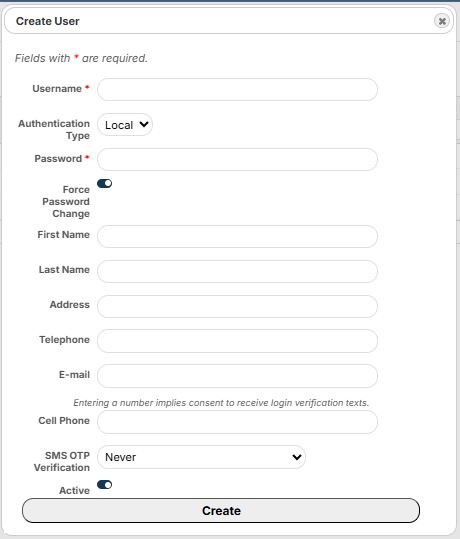Click the Create User dialog title bar
Viewport: 460px width, 539px height.
tap(229, 21)
